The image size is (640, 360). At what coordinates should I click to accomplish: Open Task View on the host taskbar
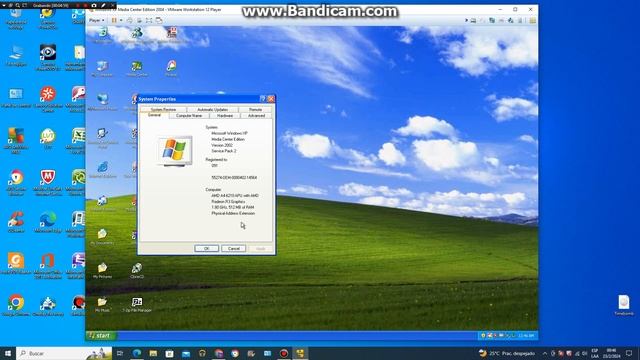[x=120, y=353]
